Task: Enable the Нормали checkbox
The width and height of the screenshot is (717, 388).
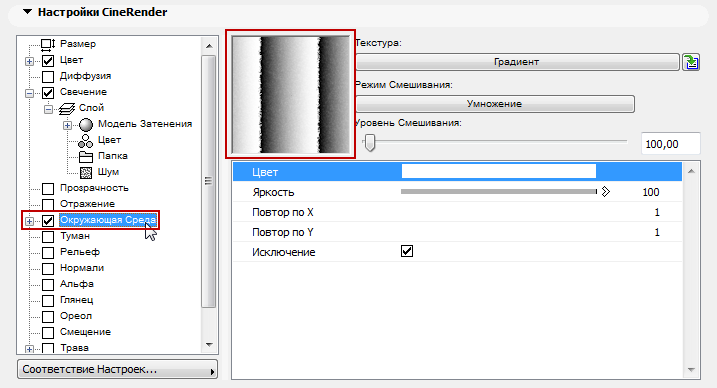Action: 48,269
